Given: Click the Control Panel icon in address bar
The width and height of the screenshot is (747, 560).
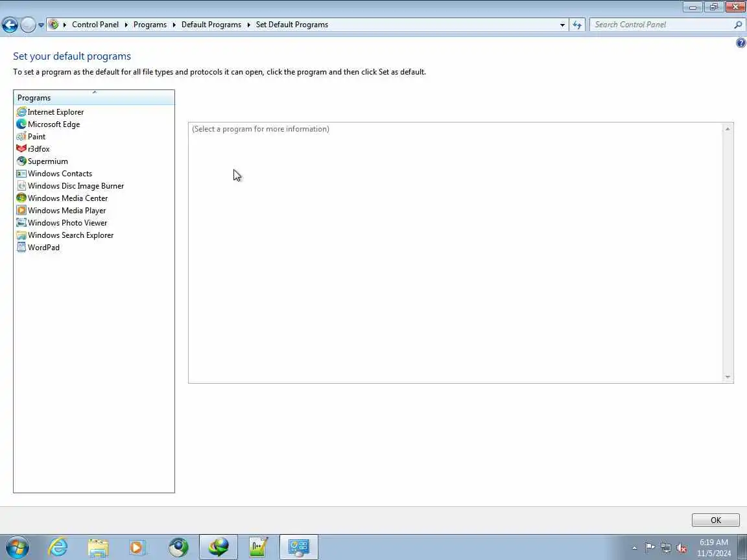Looking at the screenshot, I should 54,24.
